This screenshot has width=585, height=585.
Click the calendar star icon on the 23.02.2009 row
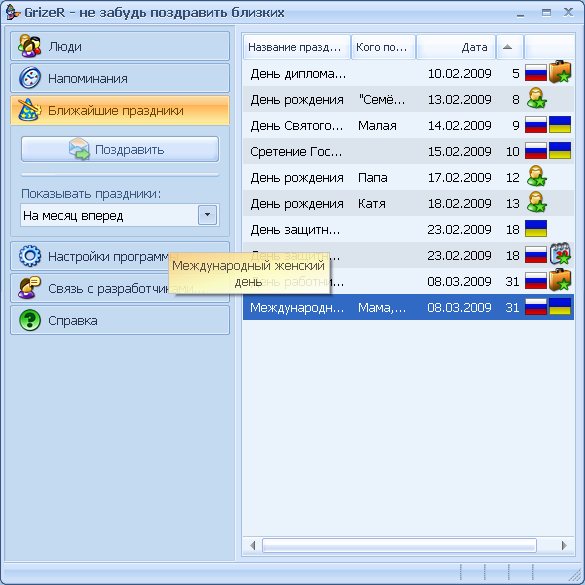(x=560, y=254)
